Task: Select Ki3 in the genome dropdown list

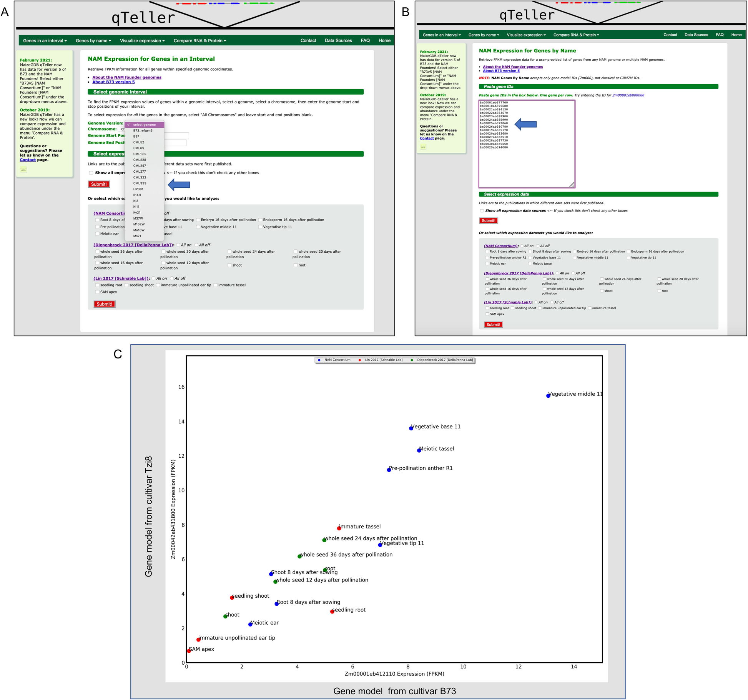Action: (x=145, y=201)
